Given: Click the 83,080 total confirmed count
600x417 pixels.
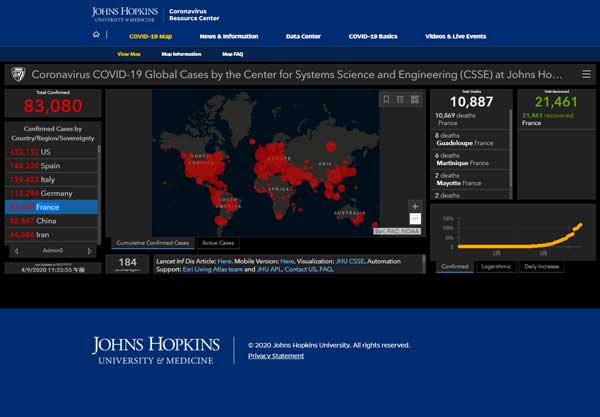Looking at the screenshot, I should tap(53, 106).
